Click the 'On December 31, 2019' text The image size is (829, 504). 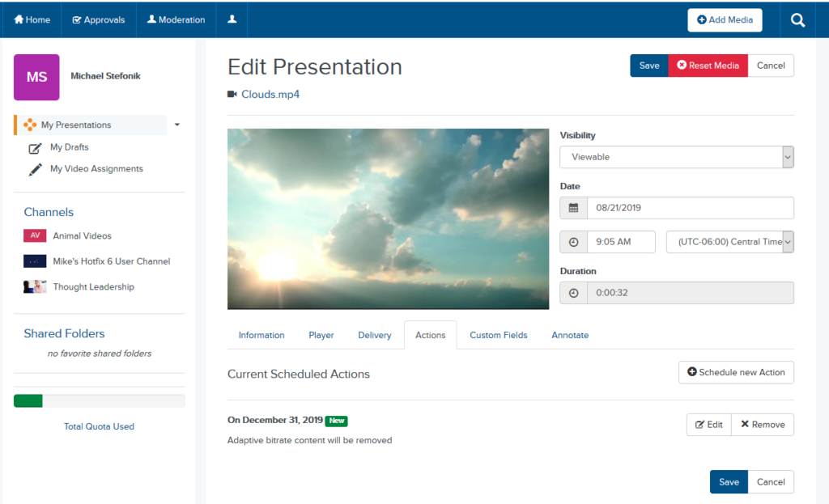click(275, 420)
